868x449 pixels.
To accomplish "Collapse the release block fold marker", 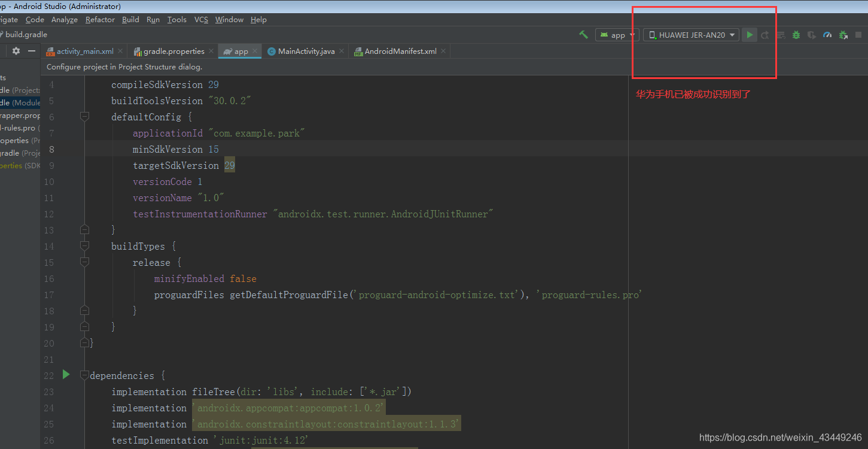I will tap(84, 262).
